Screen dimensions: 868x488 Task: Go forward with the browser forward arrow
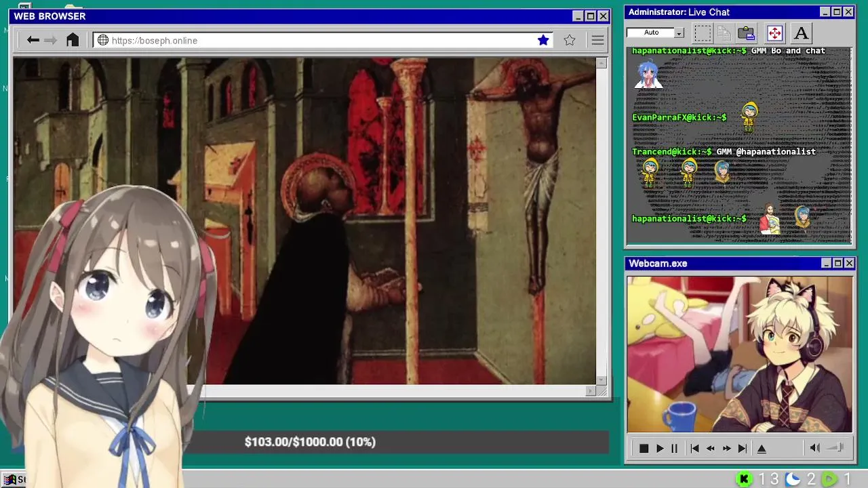click(50, 40)
